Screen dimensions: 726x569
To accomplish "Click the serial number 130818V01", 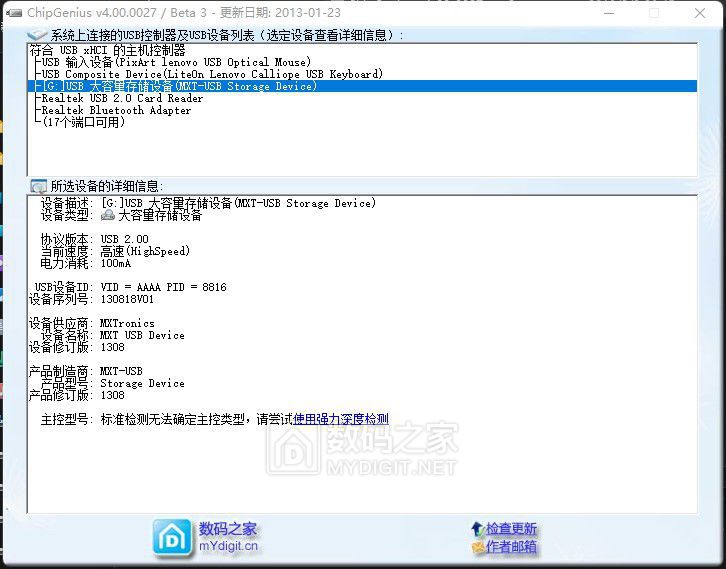I will [127, 300].
